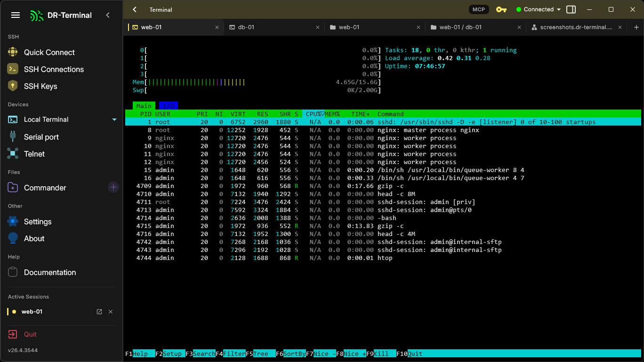Close the web-01 terminal tab

click(217, 27)
